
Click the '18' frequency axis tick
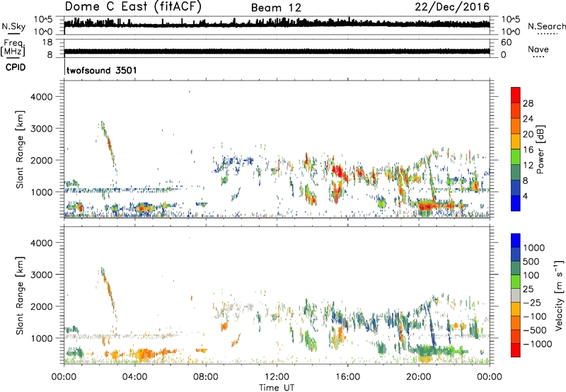(x=47, y=42)
